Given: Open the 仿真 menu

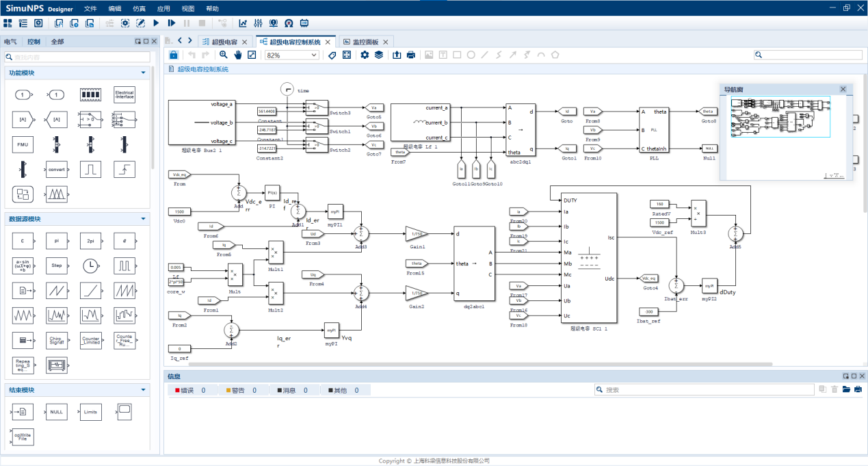Looking at the screenshot, I should click(139, 8).
